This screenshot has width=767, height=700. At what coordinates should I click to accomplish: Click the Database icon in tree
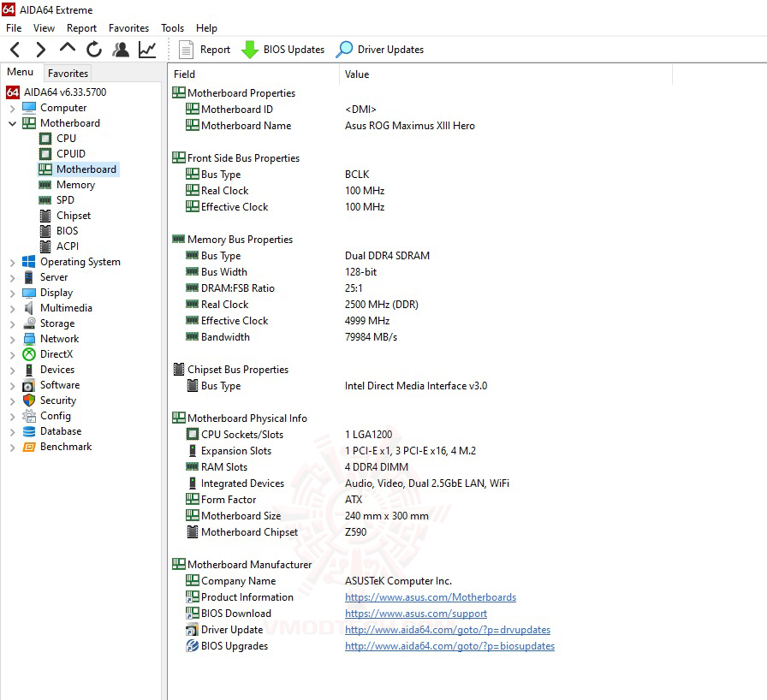(x=29, y=431)
